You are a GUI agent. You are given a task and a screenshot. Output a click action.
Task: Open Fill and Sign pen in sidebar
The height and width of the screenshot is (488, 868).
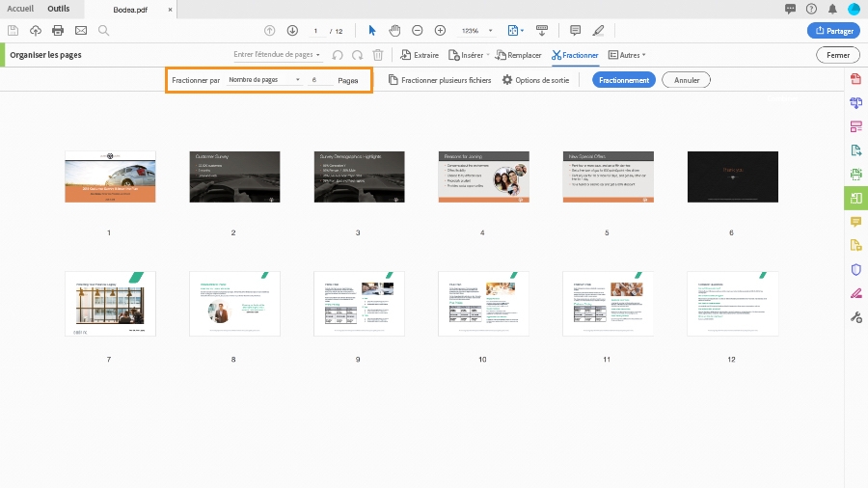(855, 293)
